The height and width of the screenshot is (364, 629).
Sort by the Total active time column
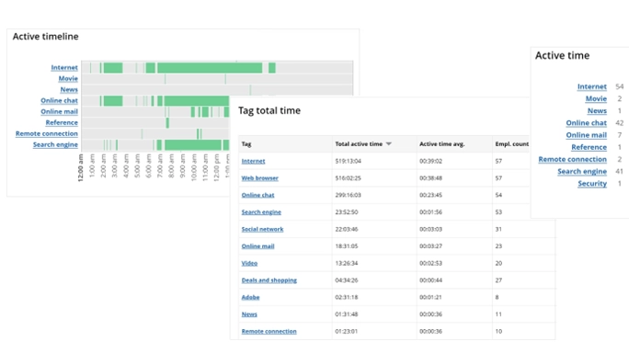pyautogui.click(x=359, y=144)
